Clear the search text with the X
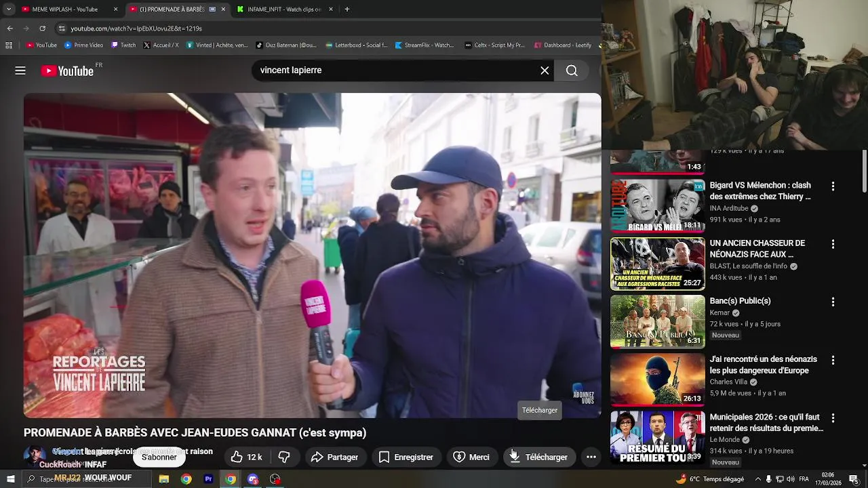The image size is (868, 488). click(545, 70)
